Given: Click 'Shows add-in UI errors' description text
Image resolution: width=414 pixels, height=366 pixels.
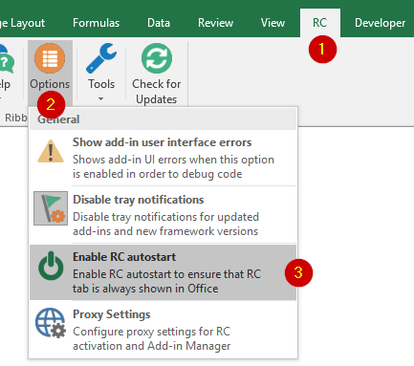Looking at the screenshot, I should coord(173,167).
